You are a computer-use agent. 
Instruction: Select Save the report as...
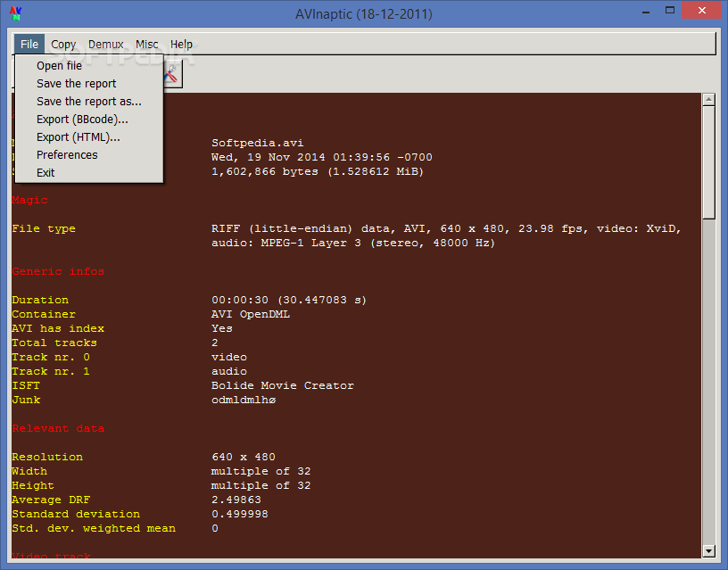[x=89, y=101]
